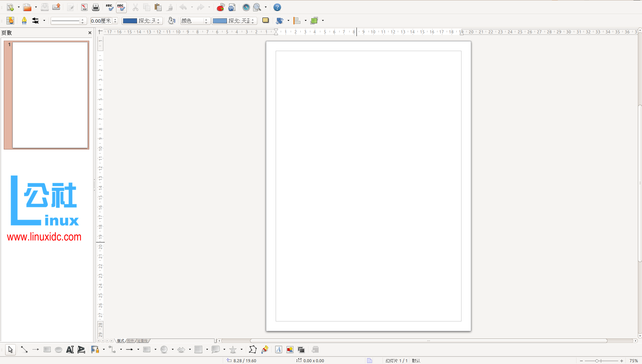Open LibreOffice Help
This screenshot has height=364, width=642.
click(x=277, y=7)
